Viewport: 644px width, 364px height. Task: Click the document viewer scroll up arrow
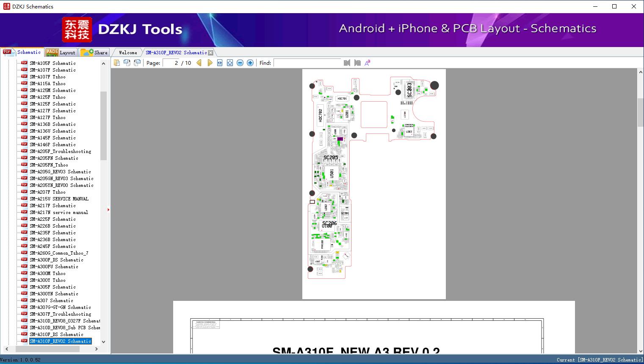coord(641,72)
